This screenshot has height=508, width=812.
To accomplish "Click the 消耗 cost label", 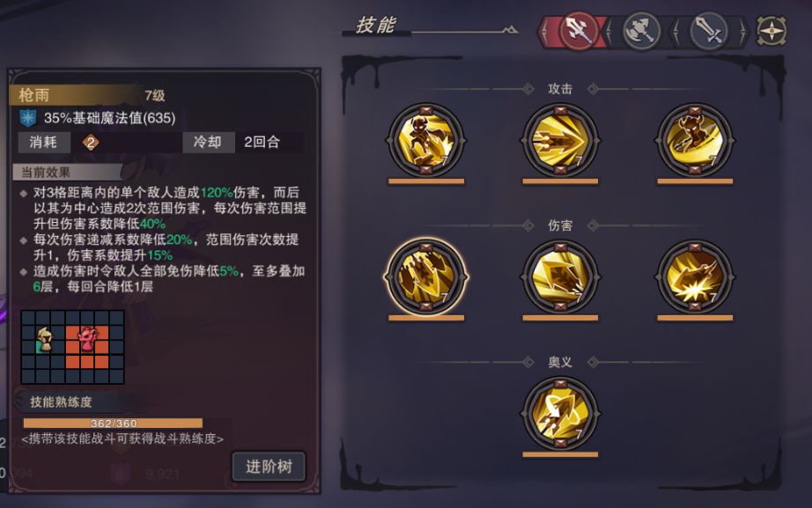I will pos(43,142).
